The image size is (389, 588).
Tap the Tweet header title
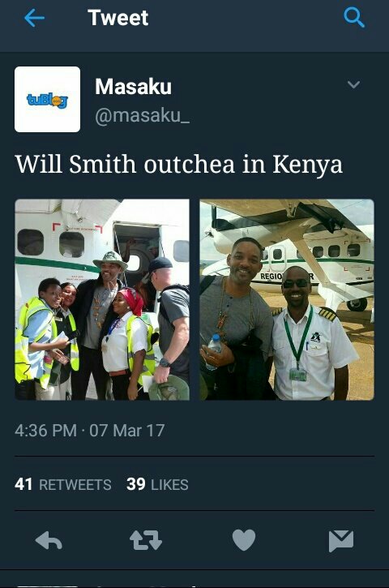[118, 18]
